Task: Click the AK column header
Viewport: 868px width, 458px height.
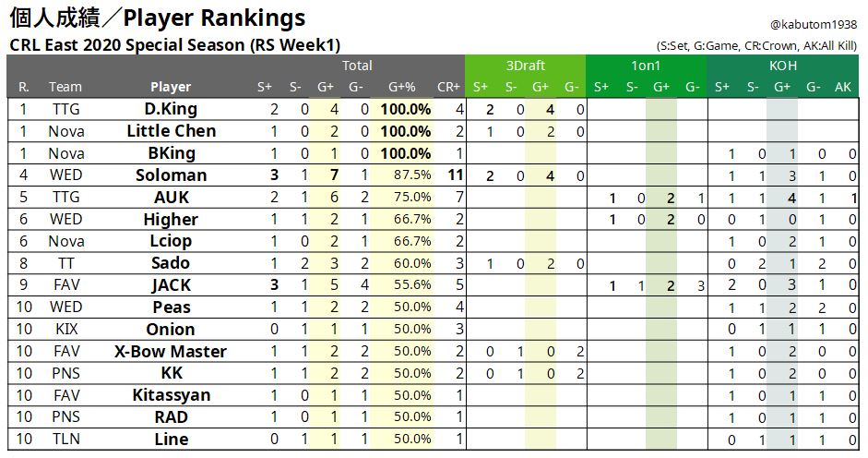Action: click(x=842, y=87)
